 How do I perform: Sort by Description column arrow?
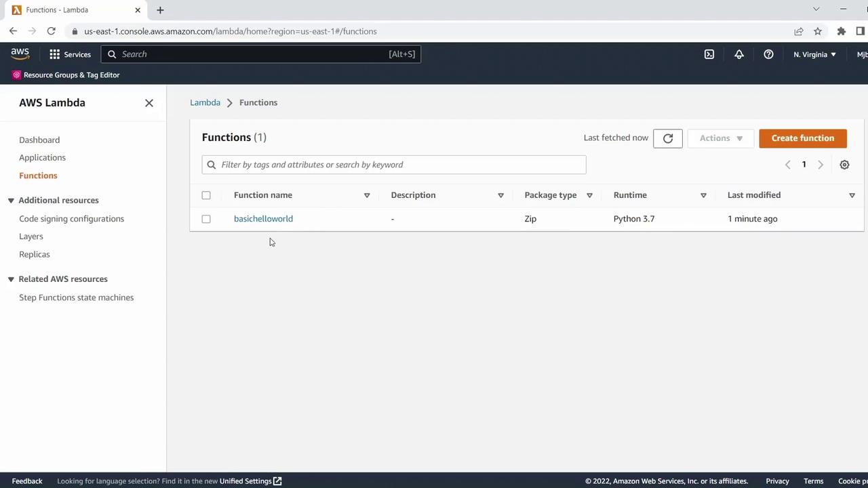pyautogui.click(x=500, y=195)
